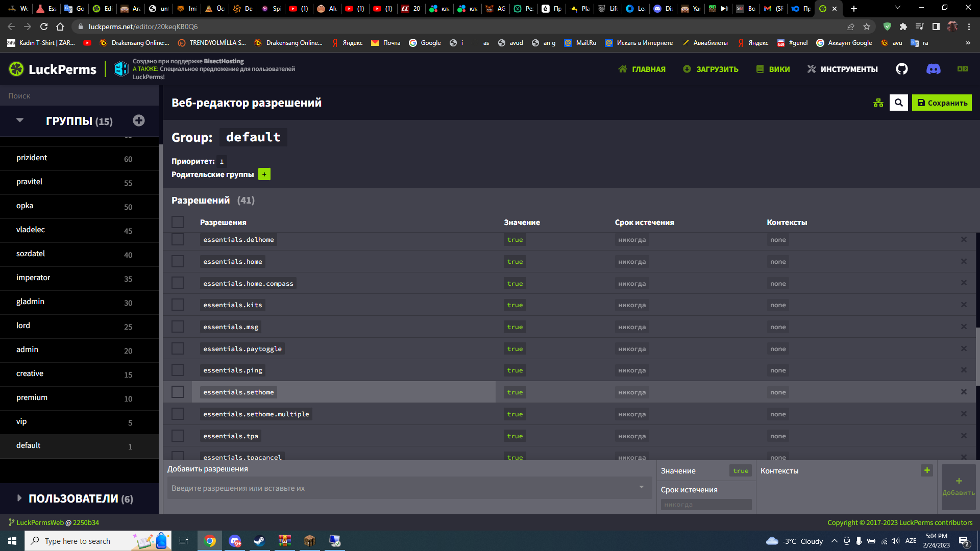The height and width of the screenshot is (551, 980).
Task: Open the browser home page icon
Action: click(x=60, y=27)
